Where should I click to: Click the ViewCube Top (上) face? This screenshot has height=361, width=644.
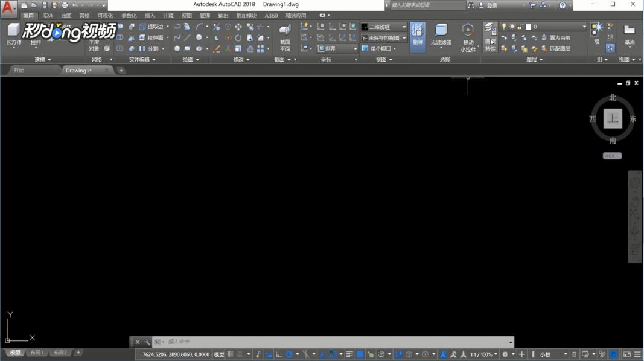click(613, 119)
